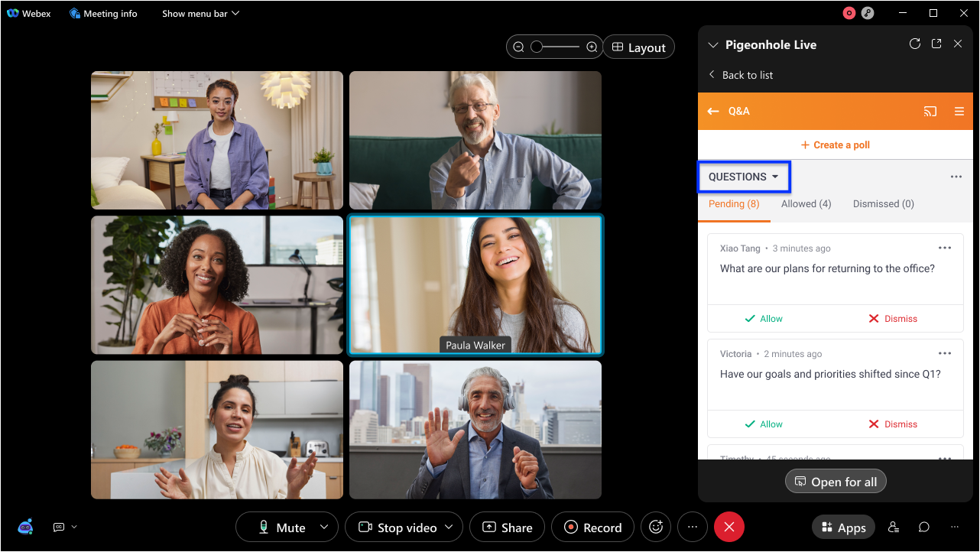The image size is (980, 552).
Task: Click the zoom in magnifier icon
Action: (592, 47)
